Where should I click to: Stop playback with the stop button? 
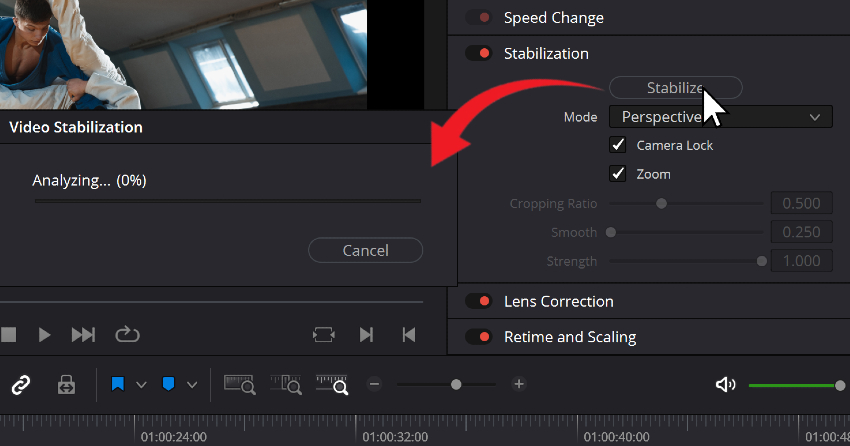coord(8,334)
